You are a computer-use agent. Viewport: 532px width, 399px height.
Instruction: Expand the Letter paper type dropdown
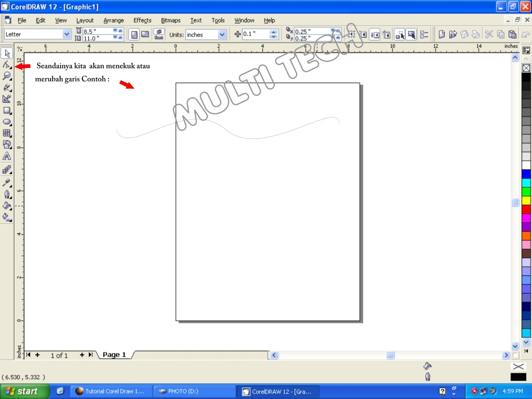pos(66,34)
